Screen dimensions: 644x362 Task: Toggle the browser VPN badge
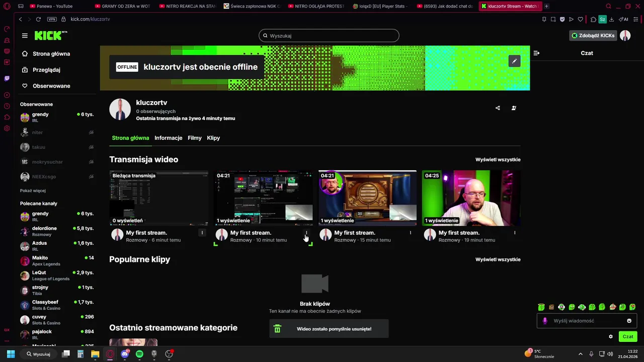[x=52, y=19]
